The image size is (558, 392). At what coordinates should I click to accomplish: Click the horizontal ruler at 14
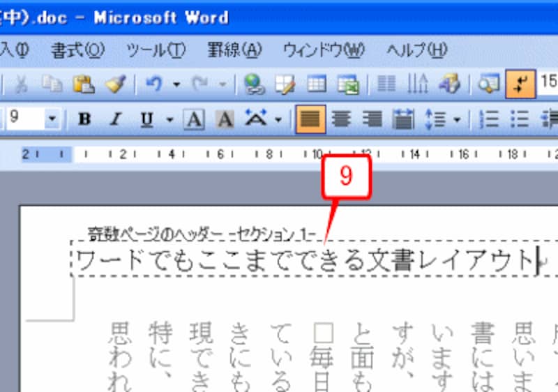tap(414, 154)
